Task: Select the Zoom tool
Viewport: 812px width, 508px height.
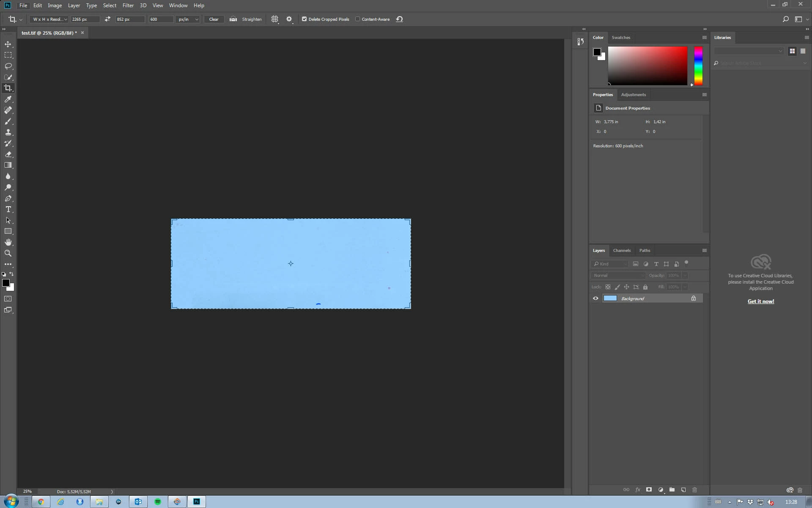Action: [x=8, y=253]
